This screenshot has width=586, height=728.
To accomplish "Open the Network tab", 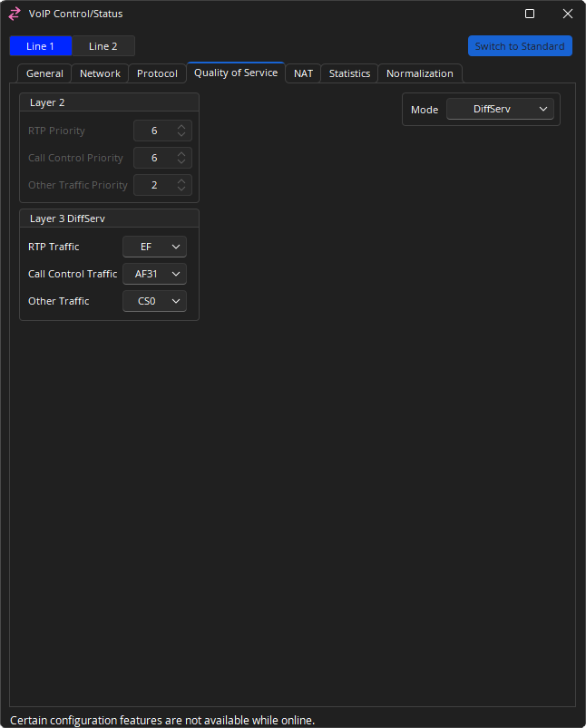I will (100, 73).
